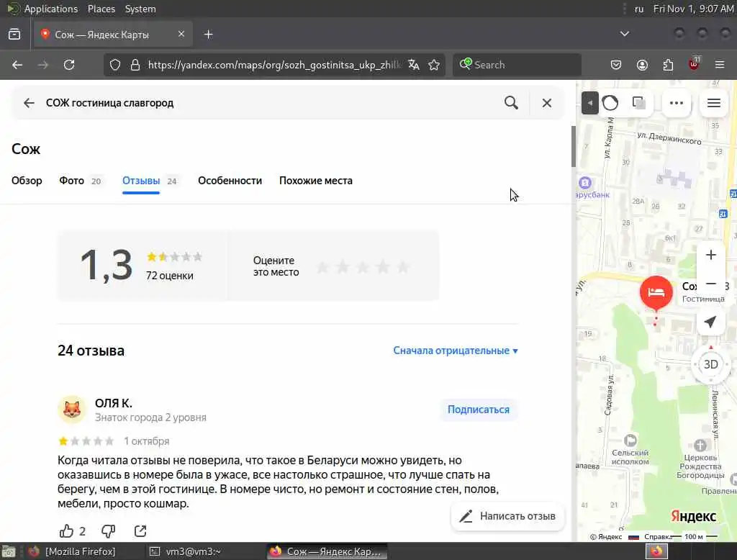Collapse the side panel arrow on map
This screenshot has width=737, height=560.
click(590, 103)
